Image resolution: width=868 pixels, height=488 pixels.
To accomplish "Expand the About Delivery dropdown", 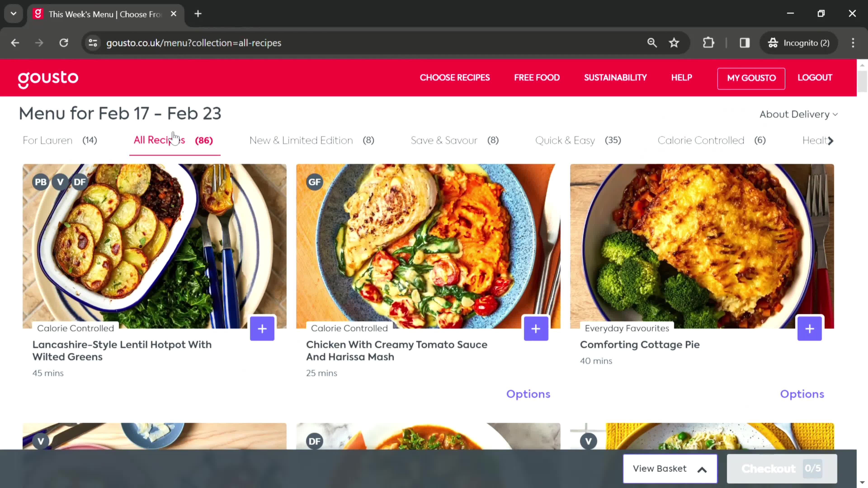I will [x=798, y=114].
